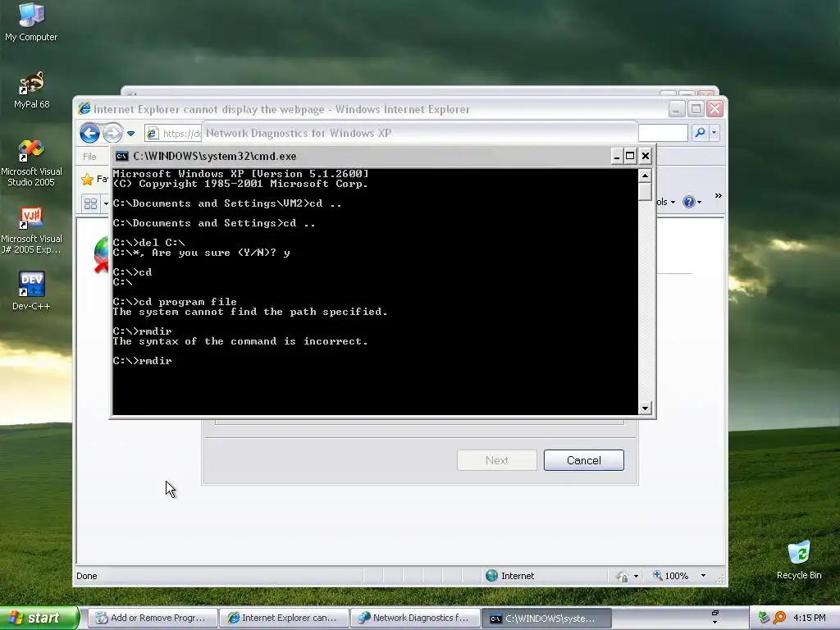Viewport: 840px width, 630px height.
Task: Click "The system cannot find the path specified."
Action: coord(249,312)
